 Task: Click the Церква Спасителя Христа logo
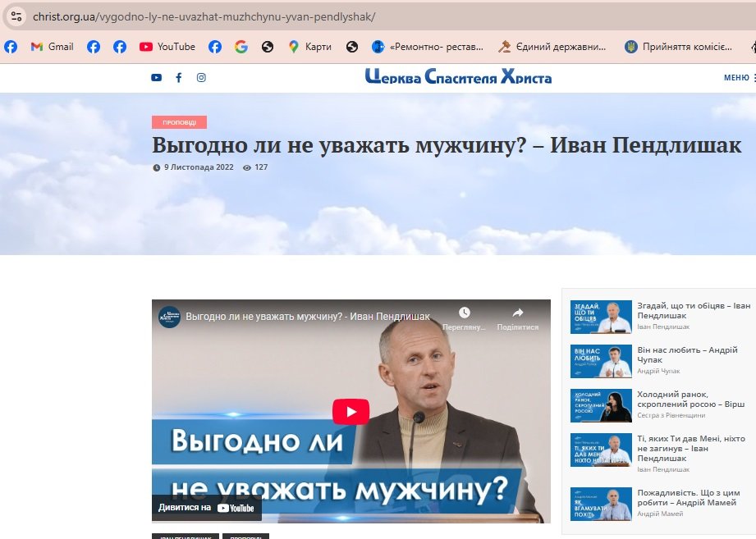point(458,77)
